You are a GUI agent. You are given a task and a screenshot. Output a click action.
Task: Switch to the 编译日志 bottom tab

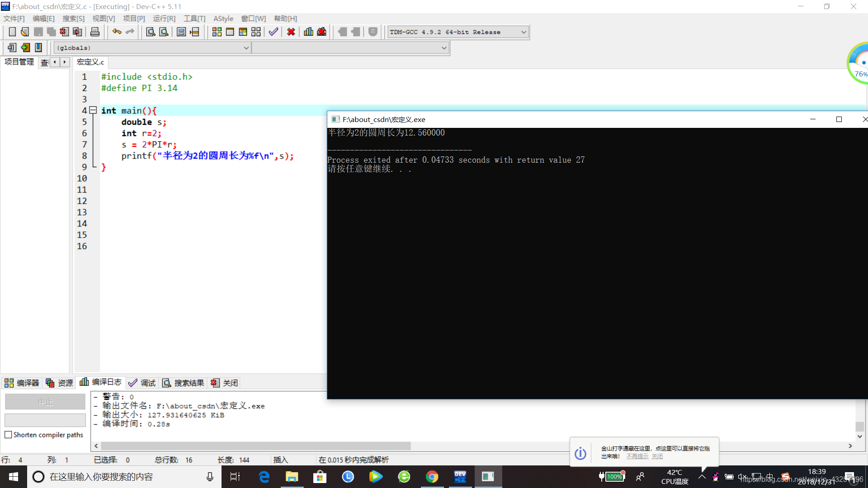click(x=100, y=382)
